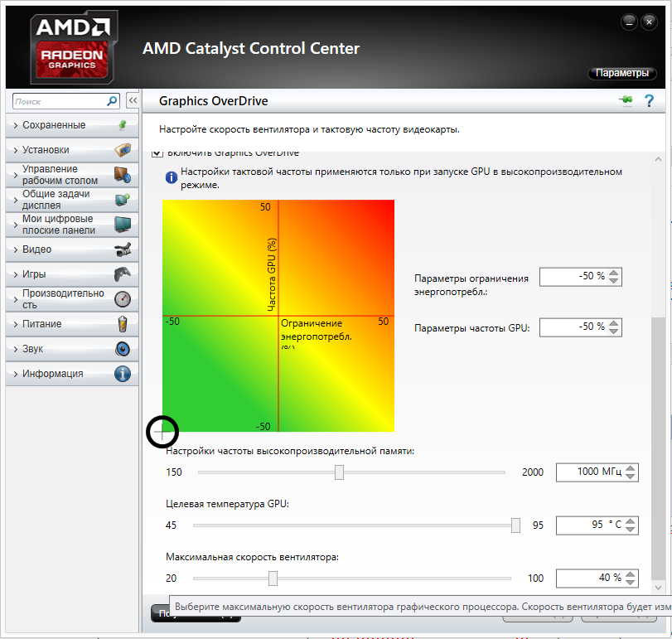Click the Производительность gauge icon
672x639 pixels.
[123, 299]
